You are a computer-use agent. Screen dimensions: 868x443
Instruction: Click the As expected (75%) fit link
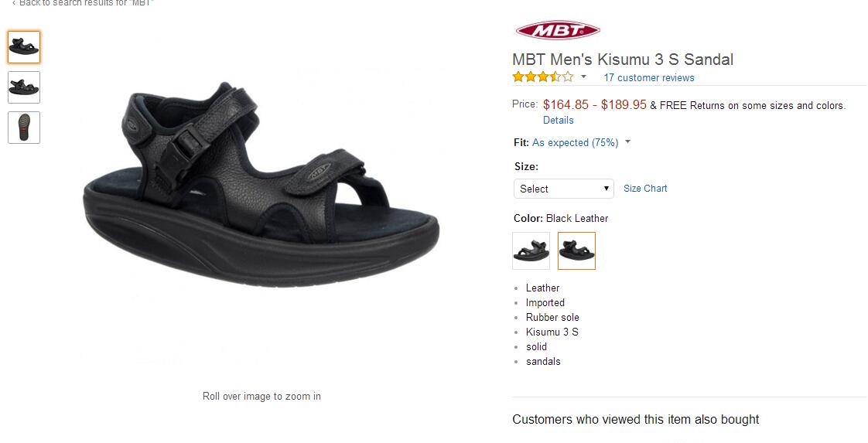pos(575,143)
